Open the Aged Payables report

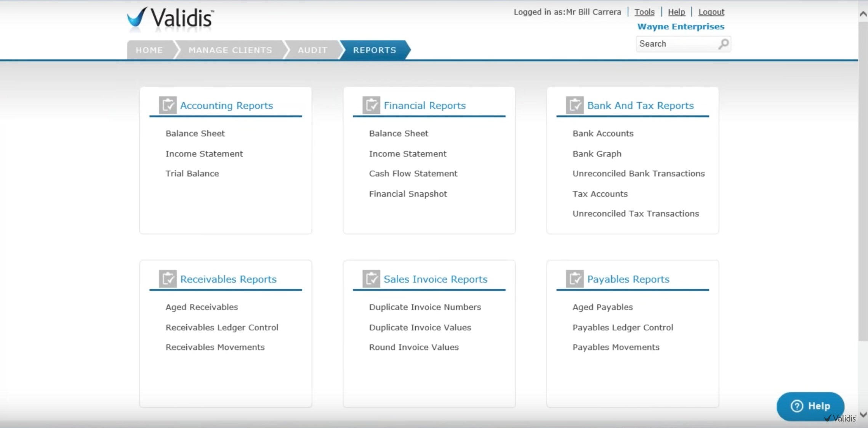[x=602, y=307]
